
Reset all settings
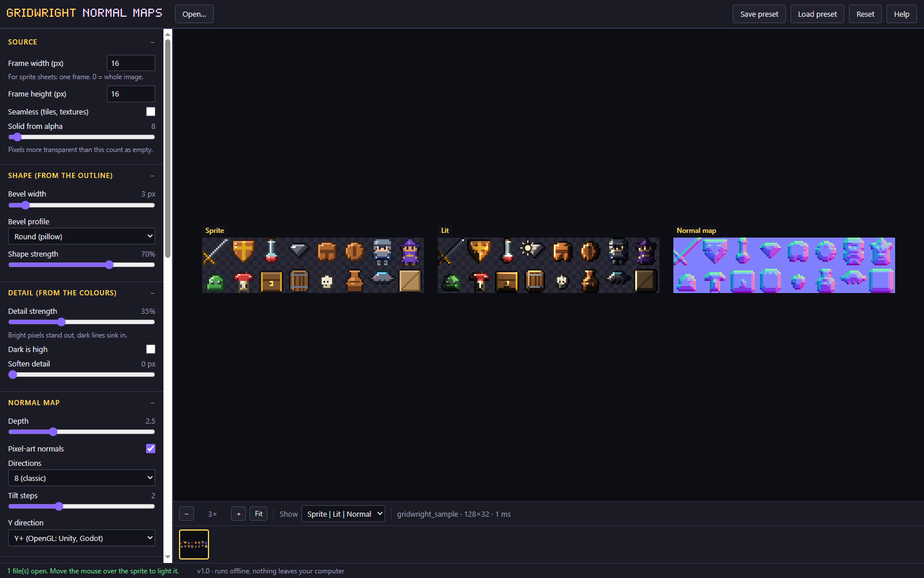coord(865,14)
